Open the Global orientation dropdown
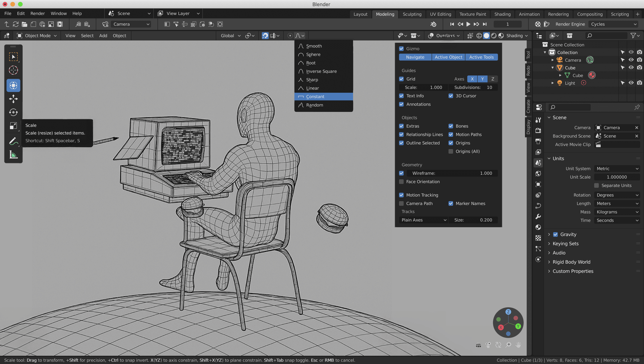644x364 pixels. [230, 36]
